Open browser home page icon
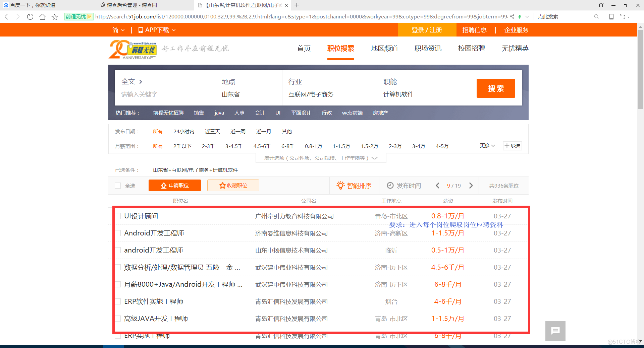This screenshot has height=348, width=644. (x=42, y=16)
